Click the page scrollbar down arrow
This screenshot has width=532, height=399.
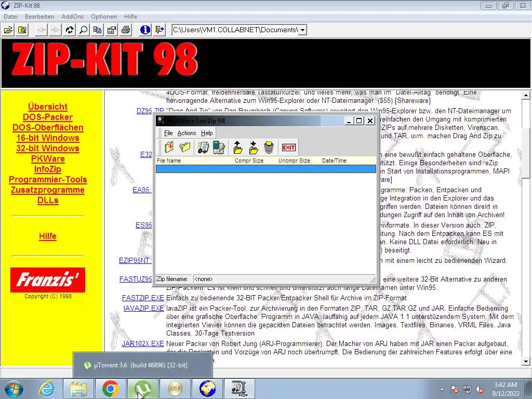coord(526,362)
